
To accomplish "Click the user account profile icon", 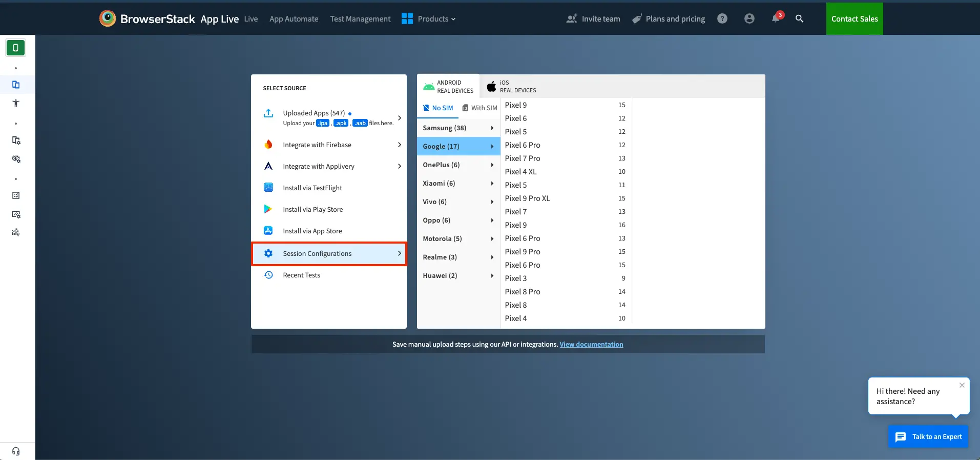I will (x=749, y=19).
